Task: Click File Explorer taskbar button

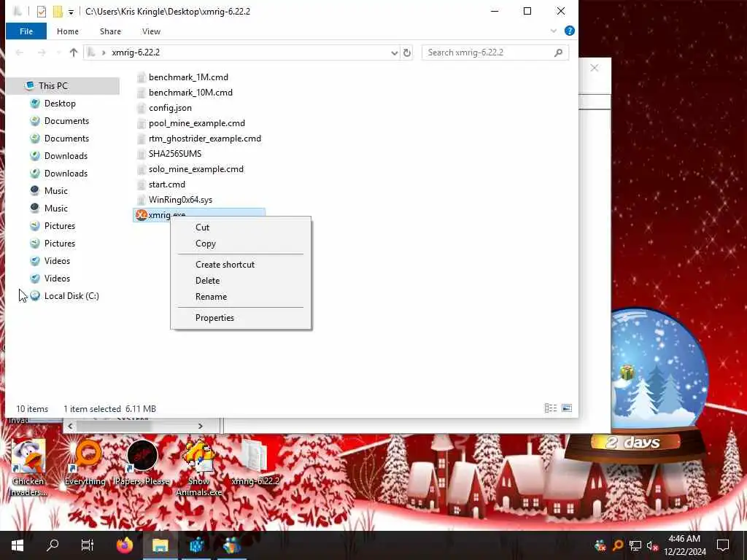Action: click(x=160, y=545)
